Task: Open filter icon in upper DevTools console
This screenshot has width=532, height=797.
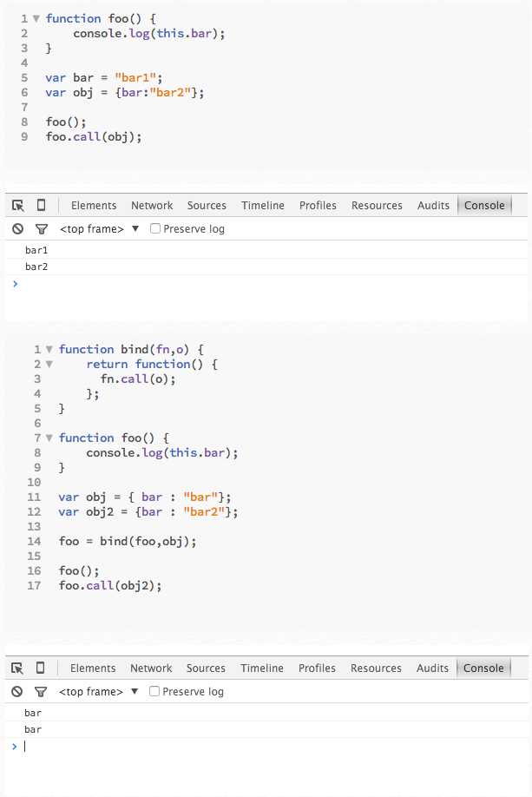Action: pyautogui.click(x=42, y=229)
